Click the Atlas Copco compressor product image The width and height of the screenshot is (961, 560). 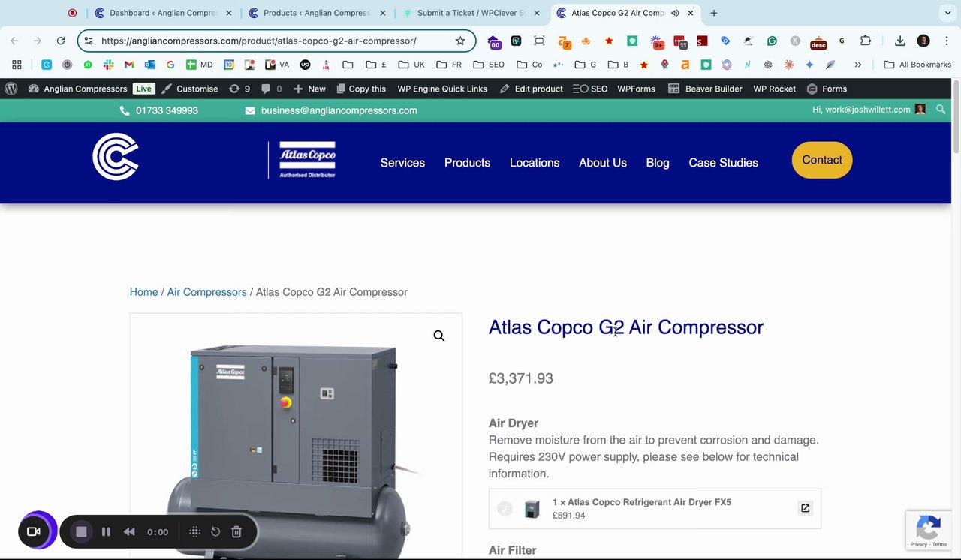[296, 450]
